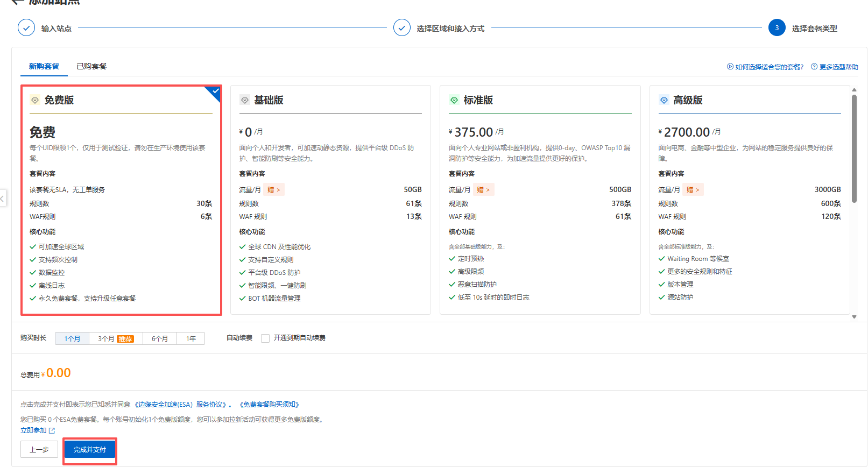The height and width of the screenshot is (467, 868).
Task: Click the ¥2700.00 price on 高级版
Action: (684, 132)
